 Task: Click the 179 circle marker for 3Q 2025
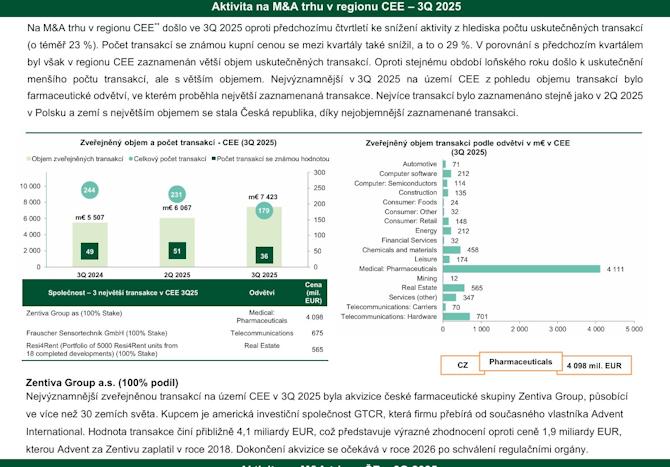coord(263,211)
